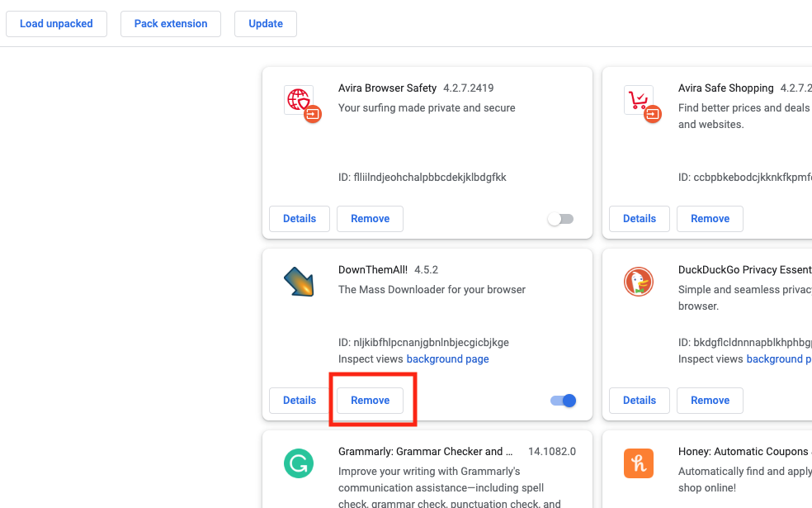Click the Avira Browser Safety version 4.2.7.2419
The height and width of the screenshot is (508, 812).
pos(469,88)
